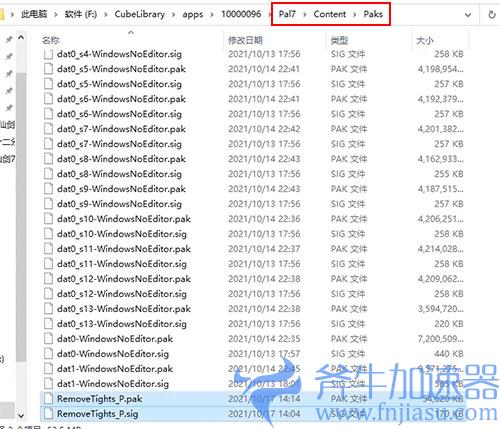This screenshot has width=500, height=429.
Task: Go to 10000096 folder in breadcrumb
Action: (x=241, y=14)
